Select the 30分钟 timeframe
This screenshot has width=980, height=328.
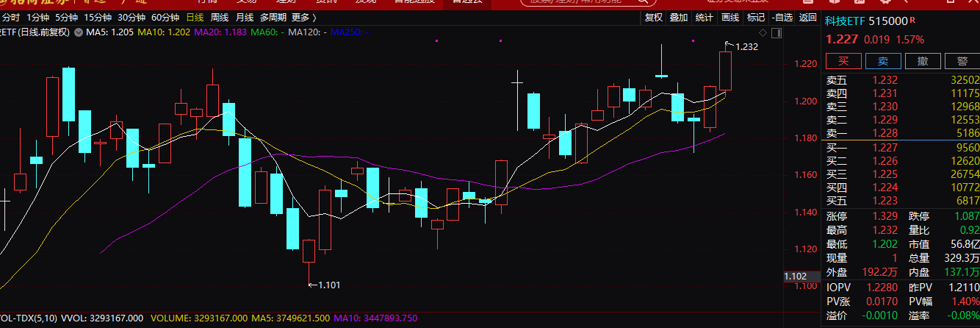click(x=131, y=17)
